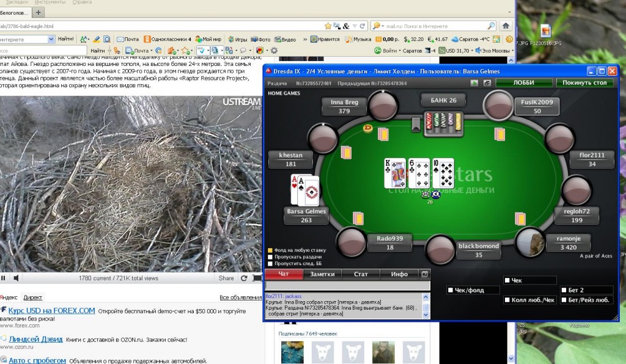626x364 pixels.
Task: Click the 'БАНК 26' pot label
Action: point(444,101)
